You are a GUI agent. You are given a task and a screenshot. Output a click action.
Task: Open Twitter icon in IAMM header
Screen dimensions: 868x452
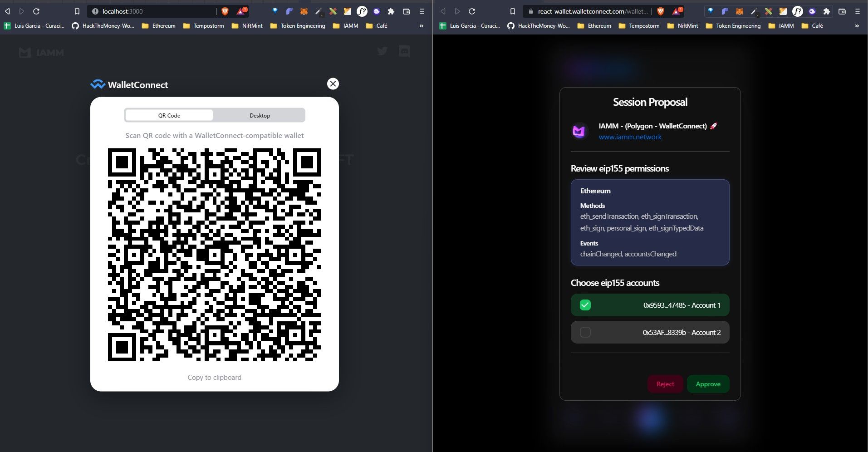click(383, 51)
